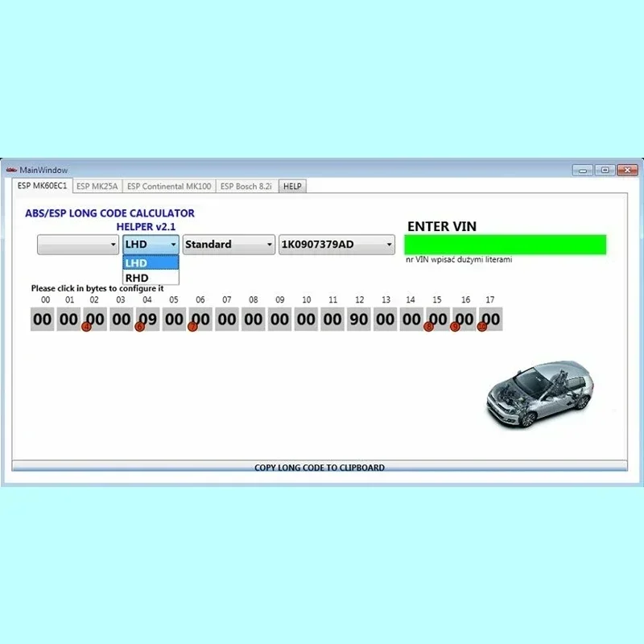Open the Standard configuration dropdown
Screen dimensions: 644x644
point(228,244)
